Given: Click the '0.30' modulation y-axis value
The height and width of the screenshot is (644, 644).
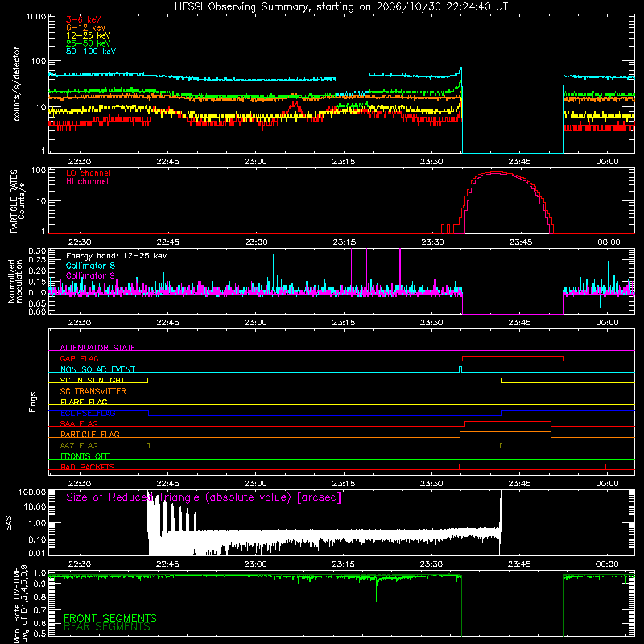Looking at the screenshot, I should pos(37,251).
